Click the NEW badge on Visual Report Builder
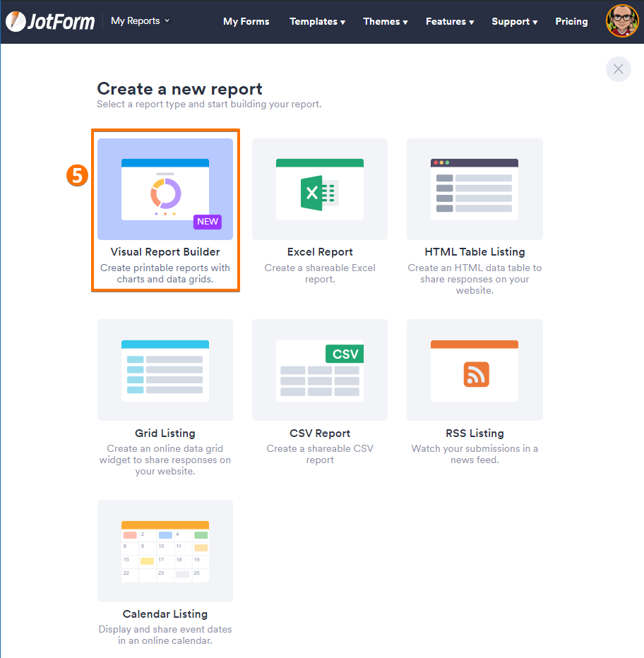Viewport: 644px width, 658px height. pyautogui.click(x=208, y=221)
